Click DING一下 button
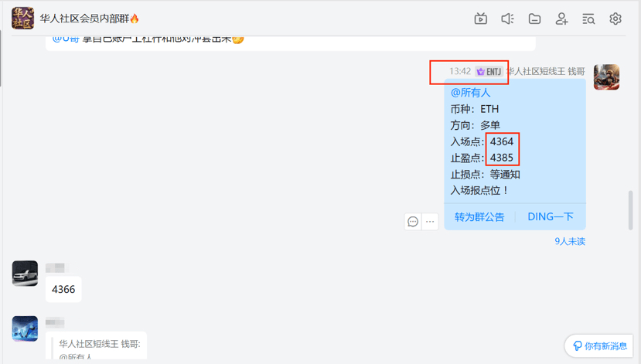This screenshot has height=364, width=641. pyautogui.click(x=551, y=217)
